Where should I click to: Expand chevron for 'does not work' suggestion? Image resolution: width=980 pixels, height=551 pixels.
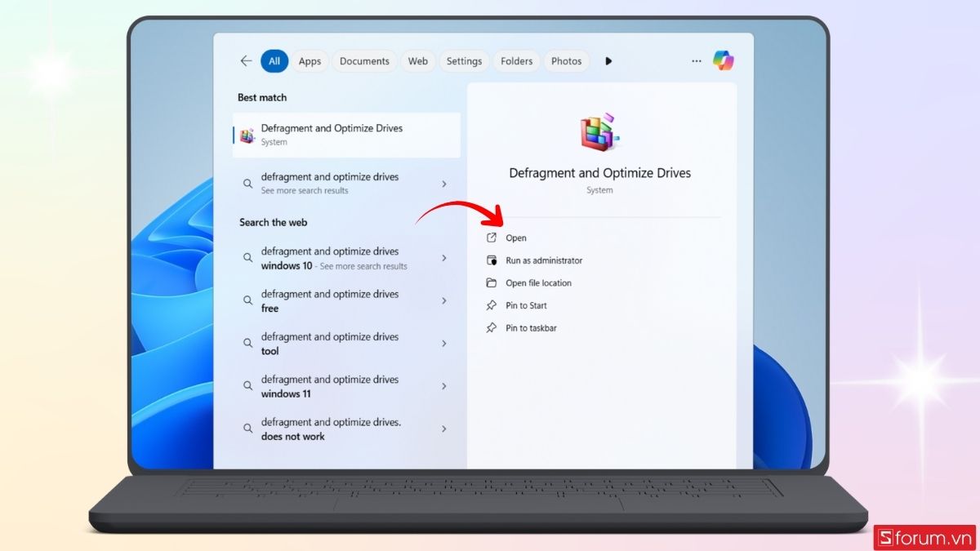[444, 429]
